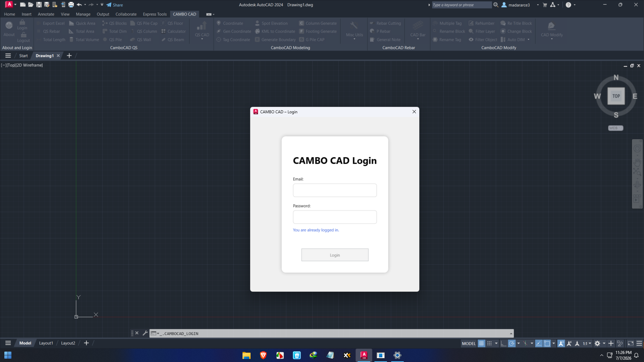Image resolution: width=644 pixels, height=362 pixels.
Task: Close the CAMBO CAD Login dialog
Action: click(414, 112)
